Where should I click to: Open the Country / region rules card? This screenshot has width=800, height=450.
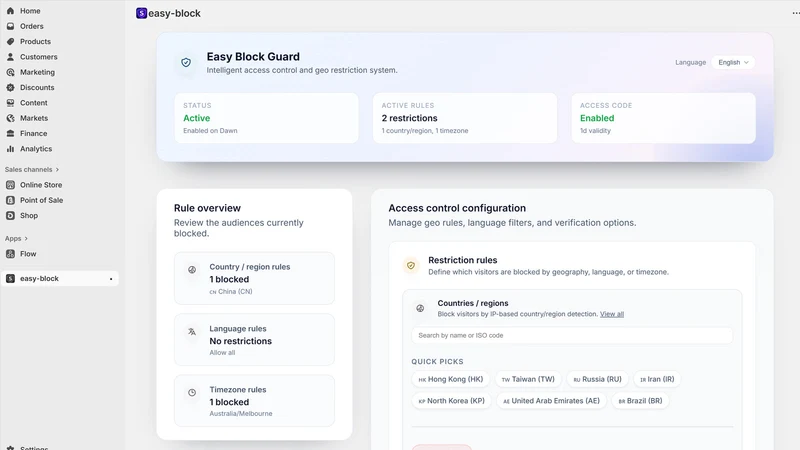(254, 278)
